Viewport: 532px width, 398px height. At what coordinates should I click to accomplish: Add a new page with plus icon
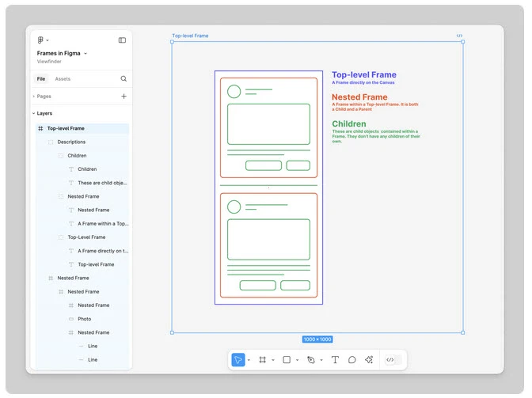(123, 97)
